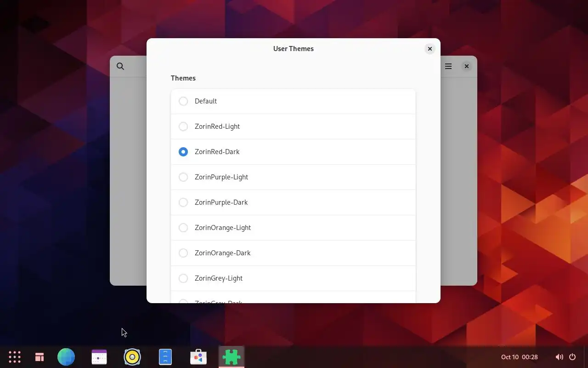588x368 pixels.
Task: Close the background Extensions window
Action: pyautogui.click(x=466, y=66)
